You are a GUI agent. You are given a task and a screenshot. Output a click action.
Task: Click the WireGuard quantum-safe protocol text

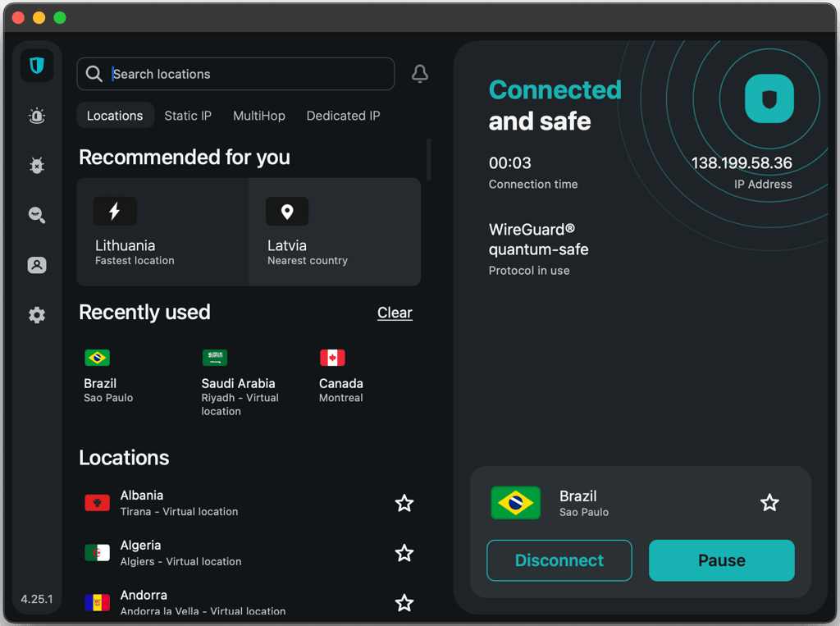point(538,240)
